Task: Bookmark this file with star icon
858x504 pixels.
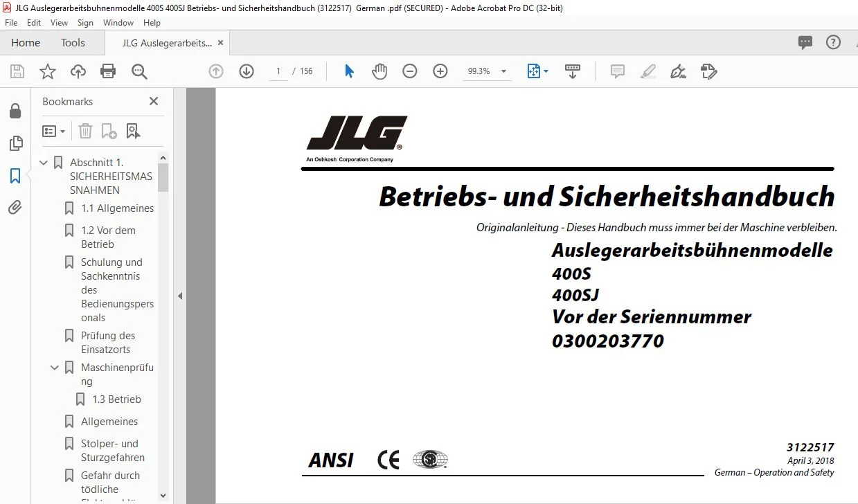Action: pyautogui.click(x=48, y=71)
